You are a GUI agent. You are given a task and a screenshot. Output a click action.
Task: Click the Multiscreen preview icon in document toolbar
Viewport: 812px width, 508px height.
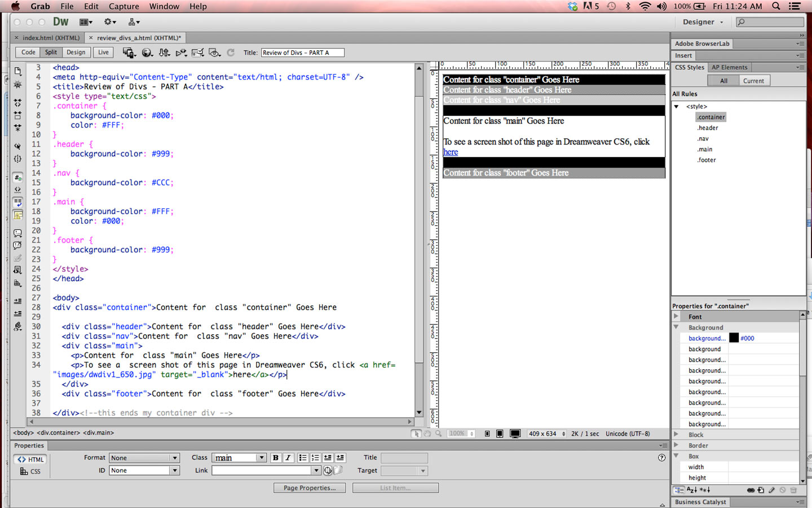[x=129, y=52]
